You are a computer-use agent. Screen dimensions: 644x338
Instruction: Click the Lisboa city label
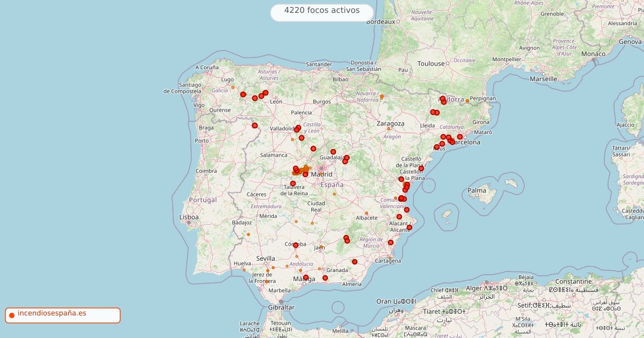pos(189,217)
